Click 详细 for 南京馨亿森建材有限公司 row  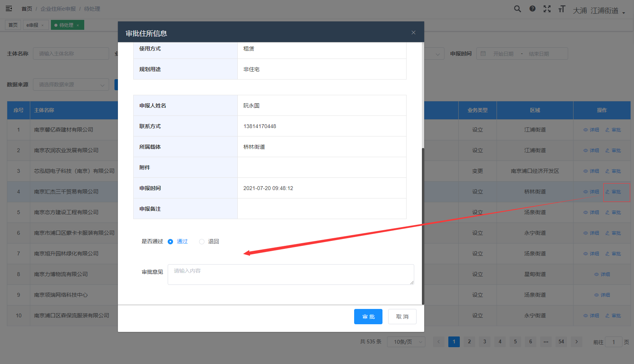(591, 130)
